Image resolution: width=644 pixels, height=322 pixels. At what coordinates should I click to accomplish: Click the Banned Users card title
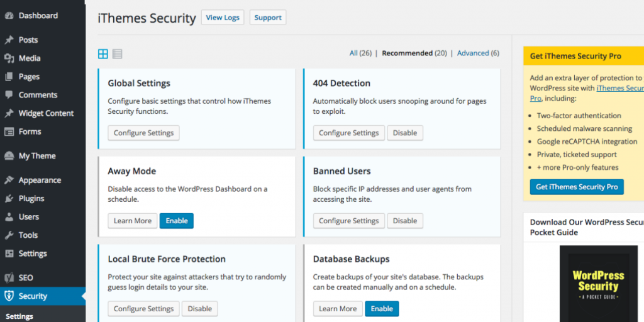pyautogui.click(x=341, y=171)
